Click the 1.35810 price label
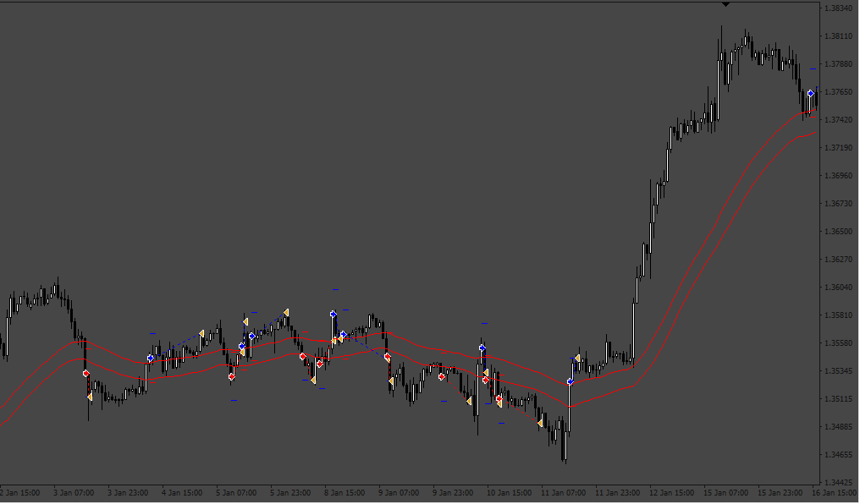The height and width of the screenshot is (504, 860). pos(837,315)
